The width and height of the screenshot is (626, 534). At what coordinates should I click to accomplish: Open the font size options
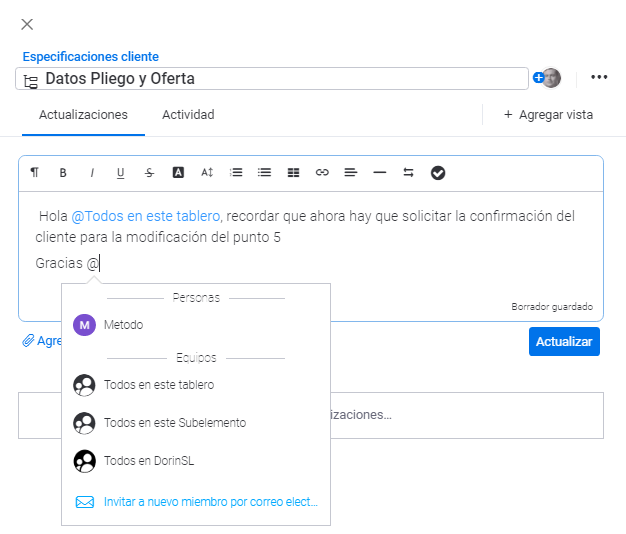[207, 173]
